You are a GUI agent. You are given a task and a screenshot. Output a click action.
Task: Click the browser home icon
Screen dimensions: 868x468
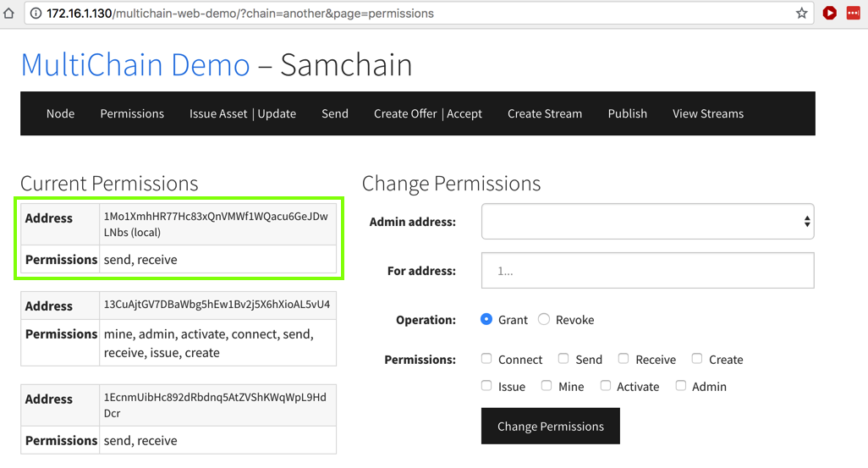(9, 14)
